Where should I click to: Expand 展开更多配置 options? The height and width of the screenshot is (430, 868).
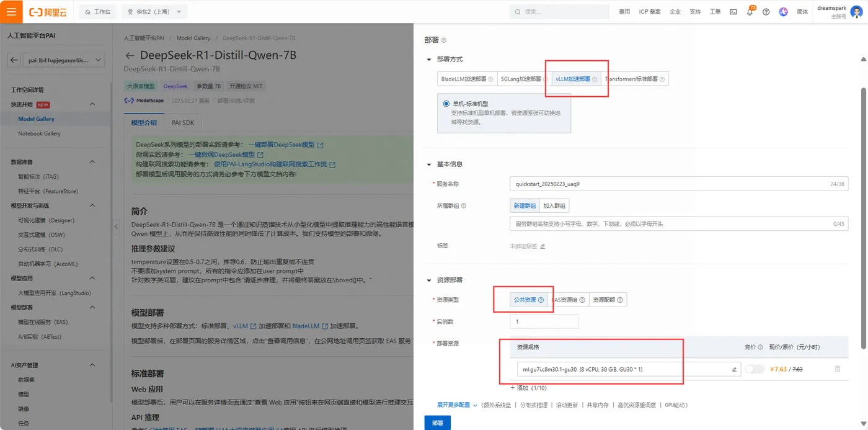pyautogui.click(x=457, y=405)
